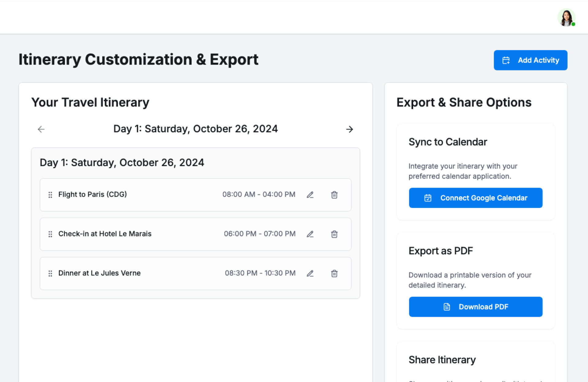Screen dimensions: 588x382
Task: Grab the Dinner activity drag handle
Action: coord(50,273)
